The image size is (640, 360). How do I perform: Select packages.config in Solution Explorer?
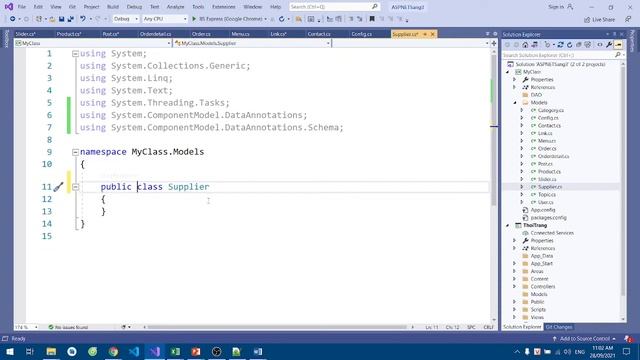pos(548,218)
